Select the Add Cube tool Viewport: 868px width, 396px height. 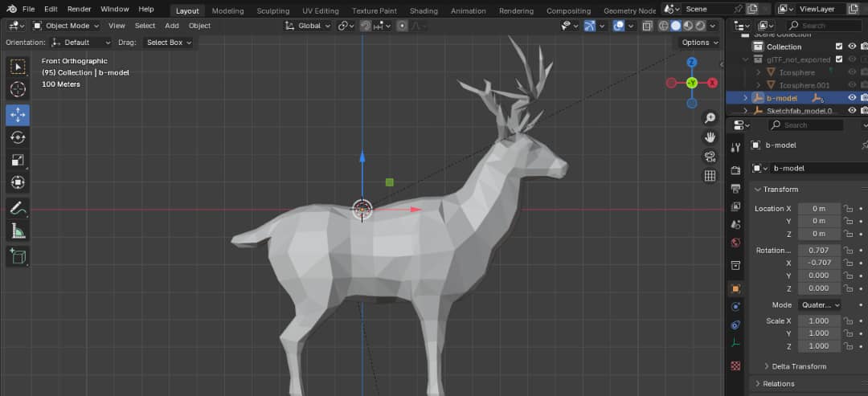point(18,256)
